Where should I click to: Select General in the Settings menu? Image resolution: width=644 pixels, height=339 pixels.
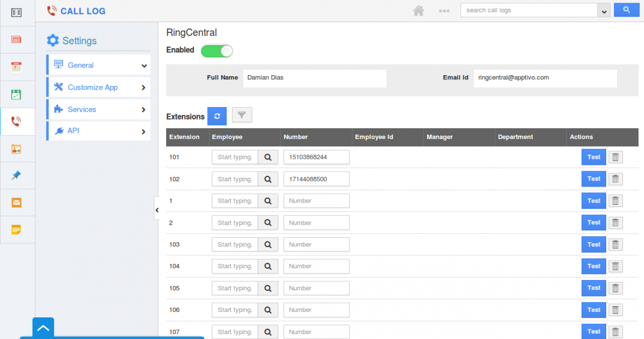pos(98,65)
